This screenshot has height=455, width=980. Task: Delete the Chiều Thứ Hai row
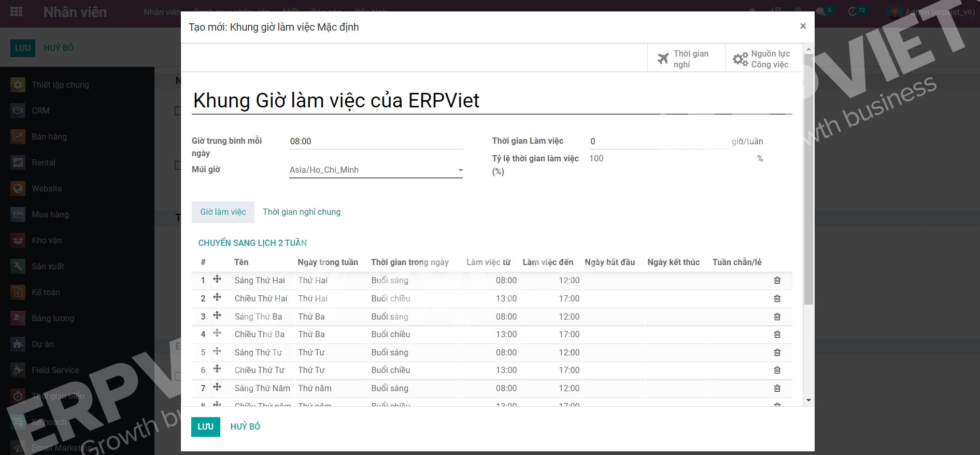(x=777, y=298)
